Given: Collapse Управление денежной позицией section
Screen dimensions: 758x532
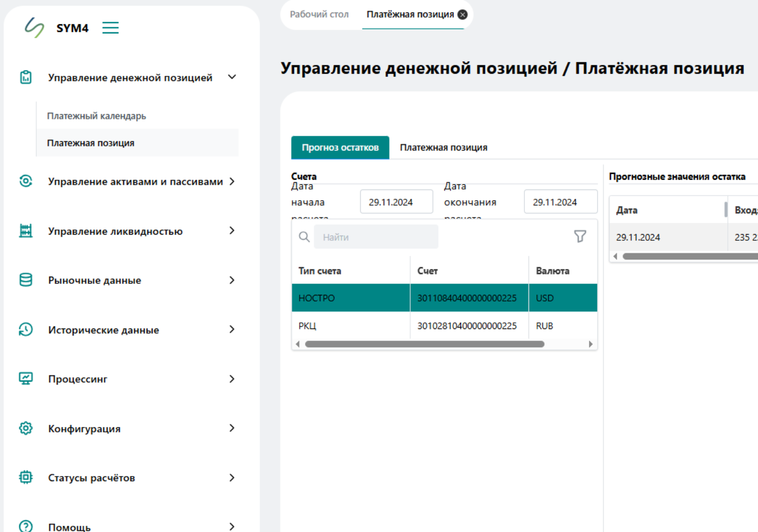Looking at the screenshot, I should click(x=232, y=77).
